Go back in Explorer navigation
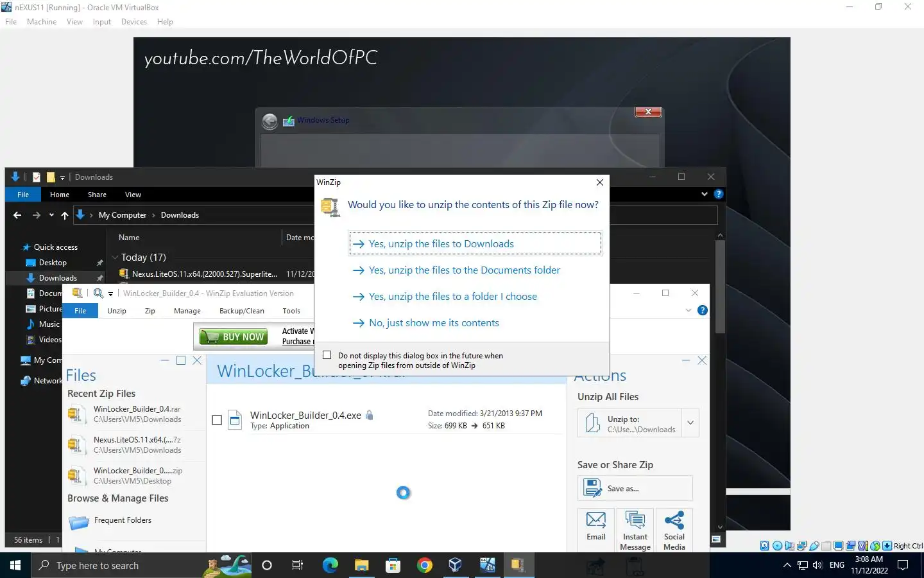 [17, 215]
